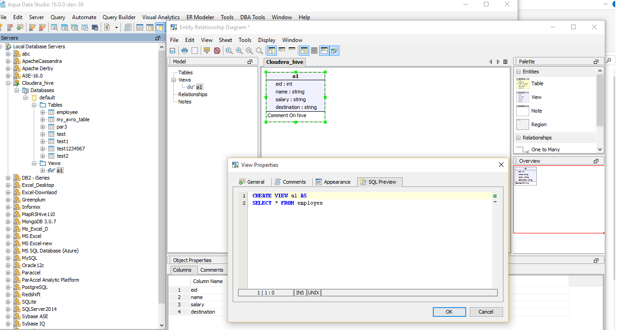
Task: Open the Sheet menu in ERD window
Action: 225,40
